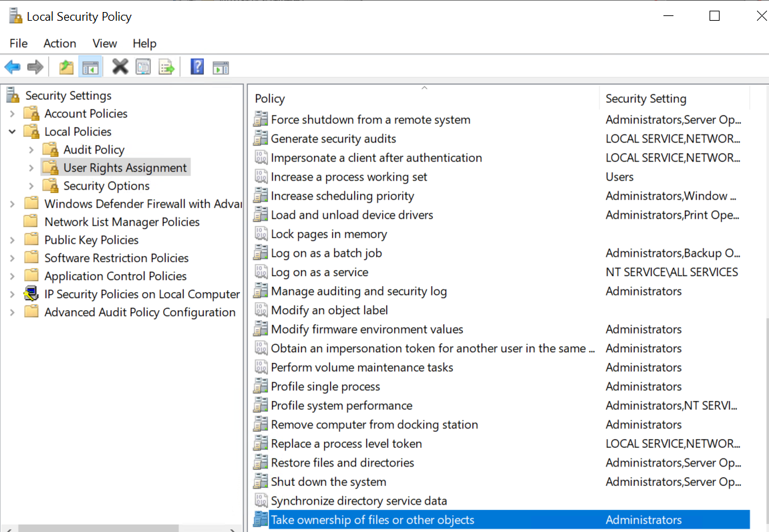
Task: Click icon beside Manage auditing and security log
Action: coord(261,291)
